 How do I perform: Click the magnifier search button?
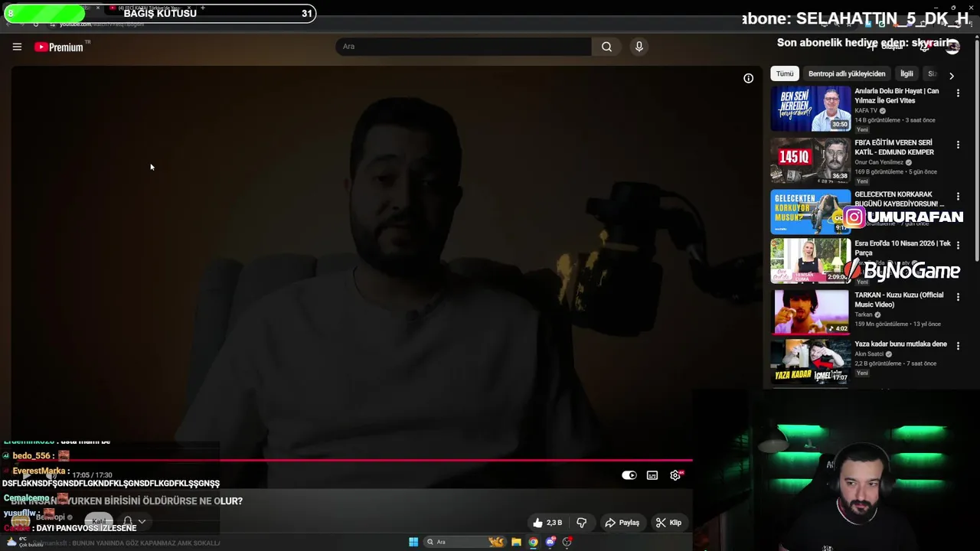pyautogui.click(x=606, y=47)
